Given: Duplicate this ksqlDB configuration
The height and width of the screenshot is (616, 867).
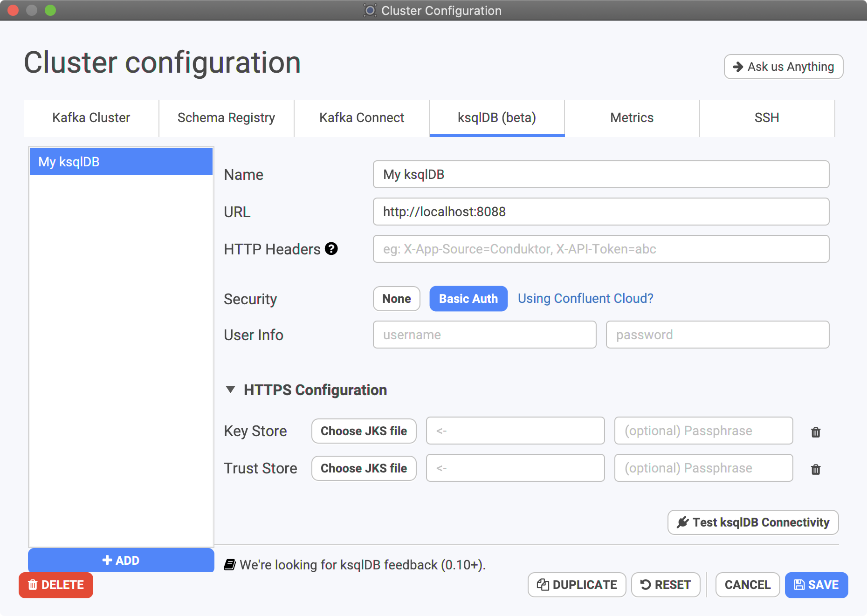Looking at the screenshot, I should 577,585.
